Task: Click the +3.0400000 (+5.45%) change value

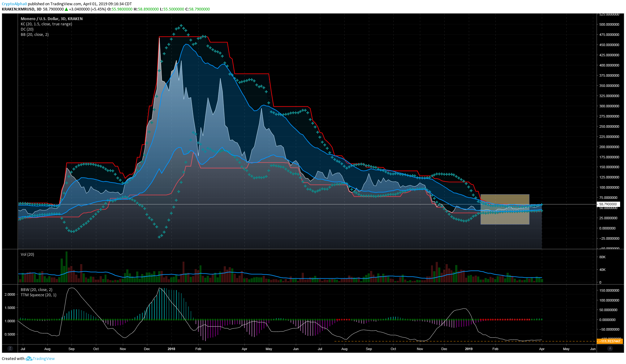Action: click(x=87, y=9)
